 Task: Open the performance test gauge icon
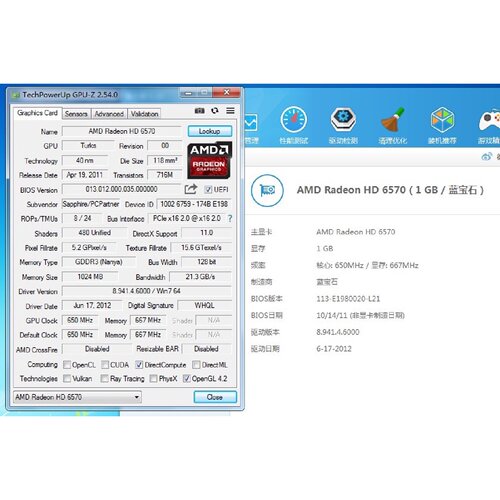(294, 119)
